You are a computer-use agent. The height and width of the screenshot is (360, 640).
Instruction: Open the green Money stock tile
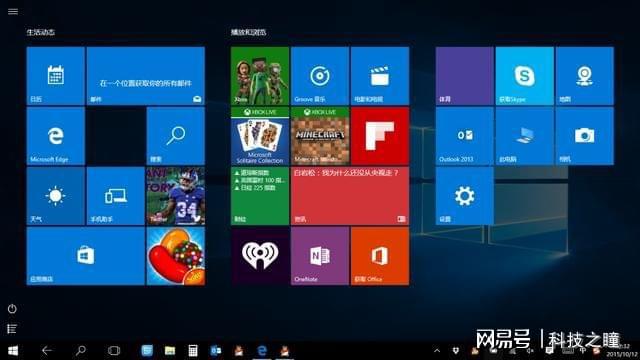(260, 196)
